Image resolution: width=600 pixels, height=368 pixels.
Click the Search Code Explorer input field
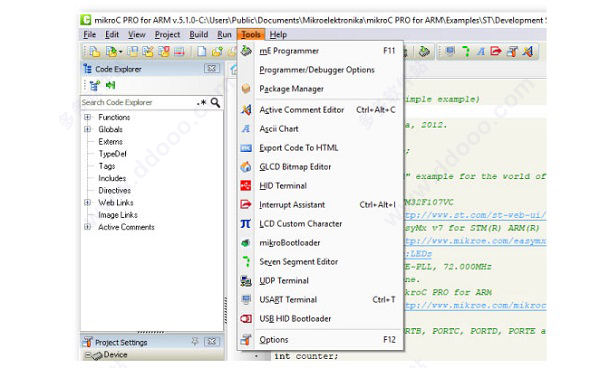pos(138,103)
